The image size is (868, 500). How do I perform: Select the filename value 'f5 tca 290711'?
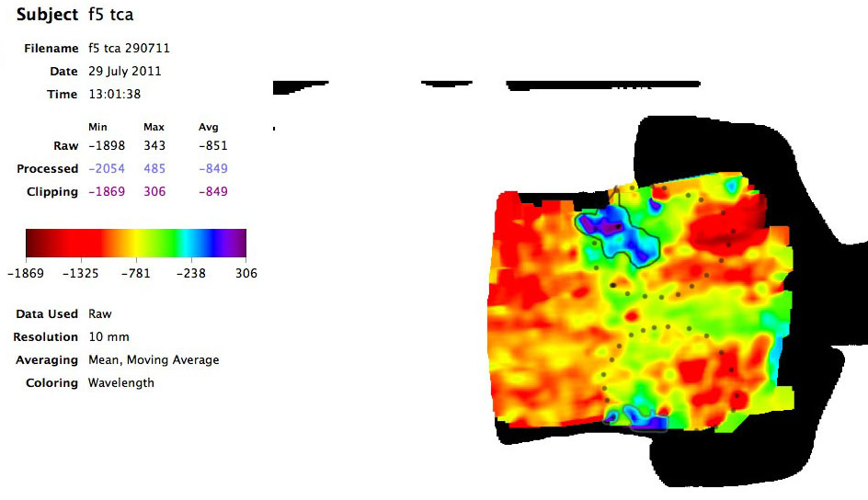pos(129,49)
